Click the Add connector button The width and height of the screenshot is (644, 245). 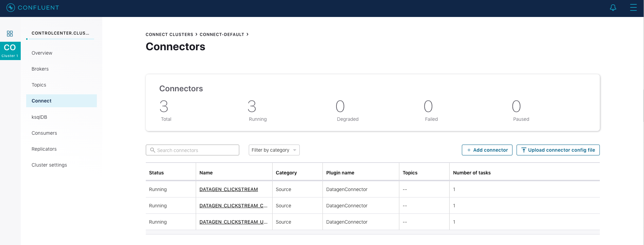[487, 150]
